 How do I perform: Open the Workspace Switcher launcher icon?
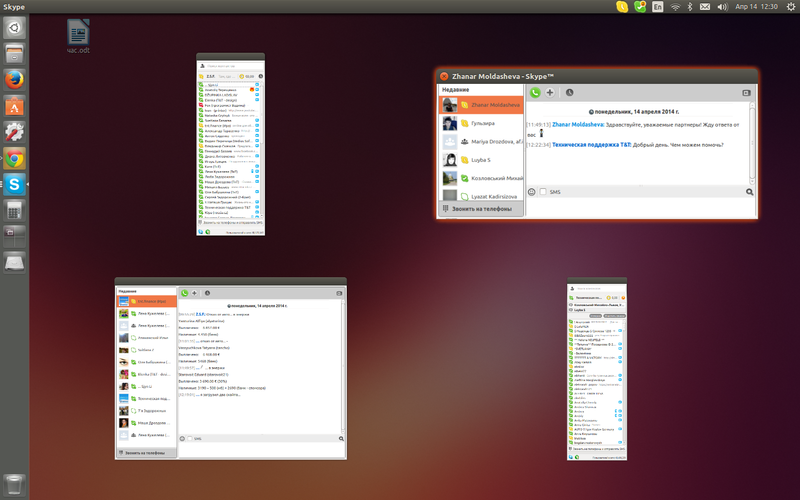pyautogui.click(x=14, y=237)
